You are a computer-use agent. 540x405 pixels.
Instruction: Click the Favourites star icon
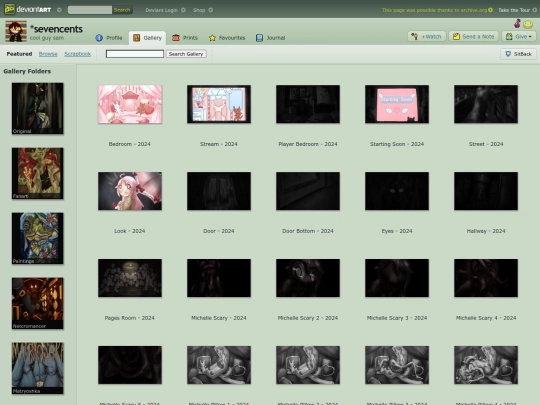click(x=212, y=38)
